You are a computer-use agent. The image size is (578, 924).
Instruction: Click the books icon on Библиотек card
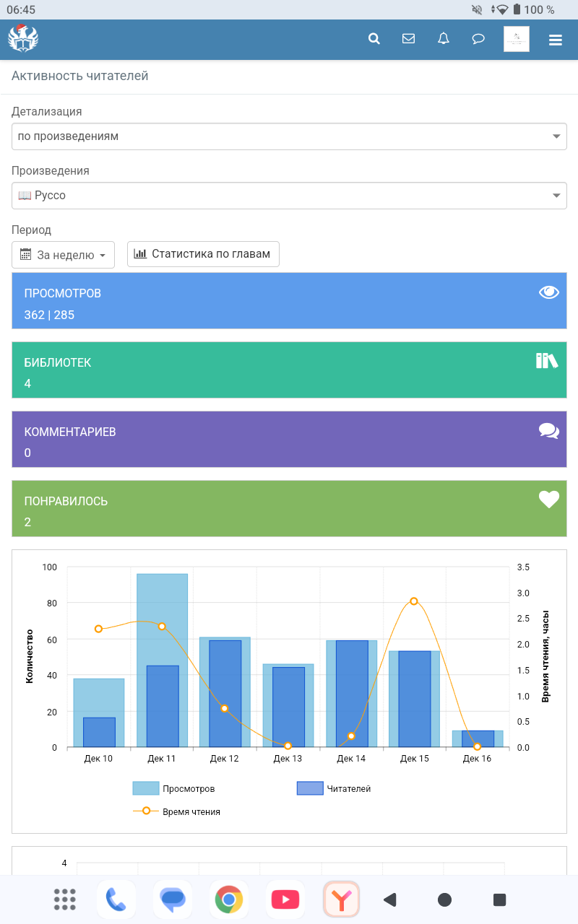[547, 361]
